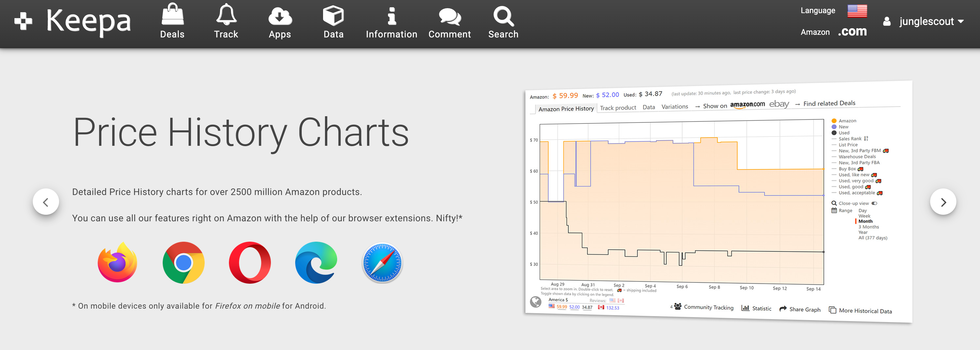The width and height of the screenshot is (980, 350).
Task: Open the Information icon
Action: (x=392, y=16)
